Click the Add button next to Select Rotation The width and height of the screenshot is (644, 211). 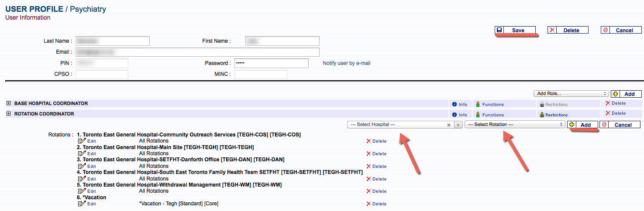point(582,125)
